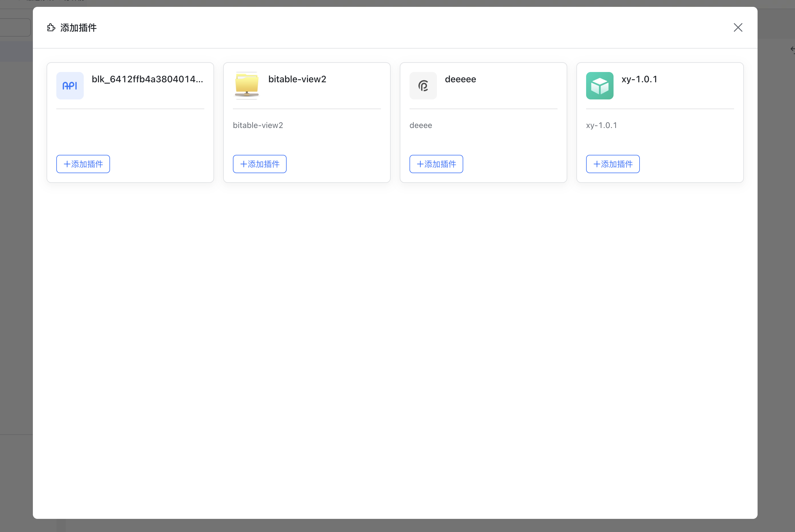Click the deeee description text
The height and width of the screenshot is (532, 795).
pos(420,125)
